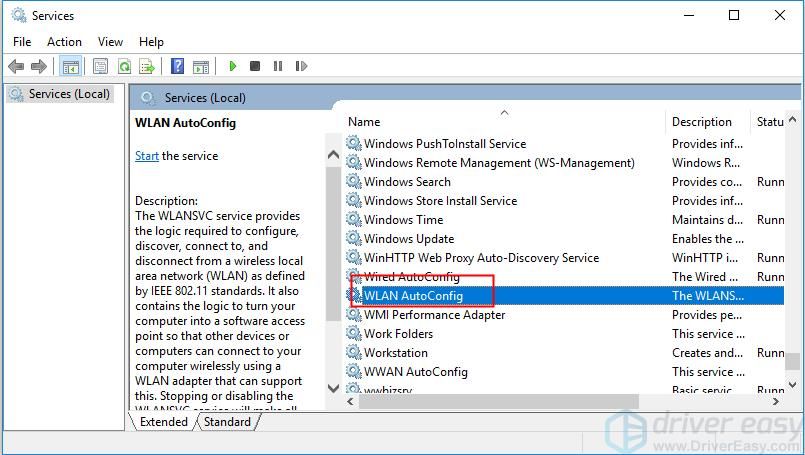The height and width of the screenshot is (455, 805).
Task: Click the Refresh toolbar icon
Action: [x=124, y=66]
